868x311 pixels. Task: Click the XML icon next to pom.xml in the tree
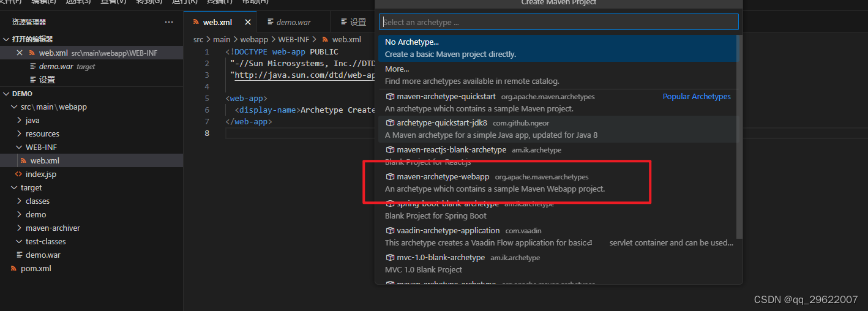[x=14, y=269]
